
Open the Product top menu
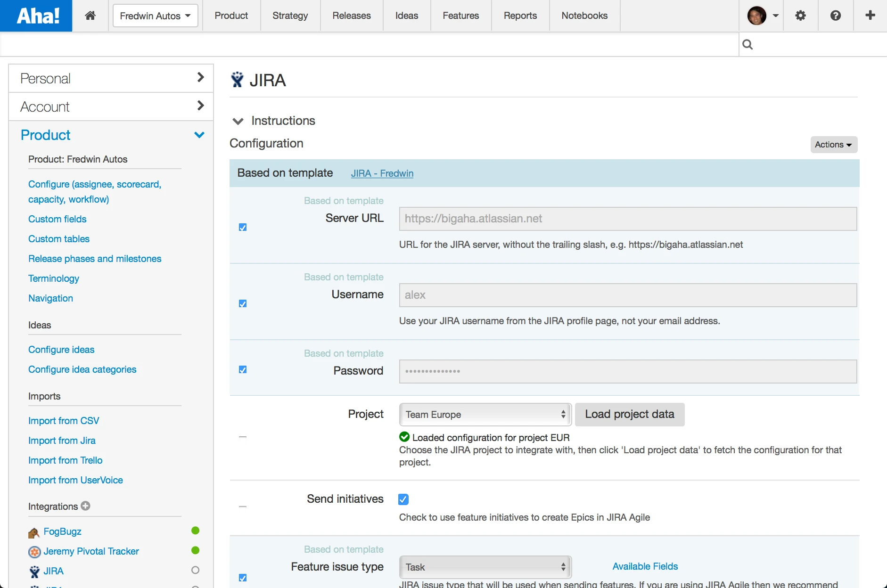point(231,16)
